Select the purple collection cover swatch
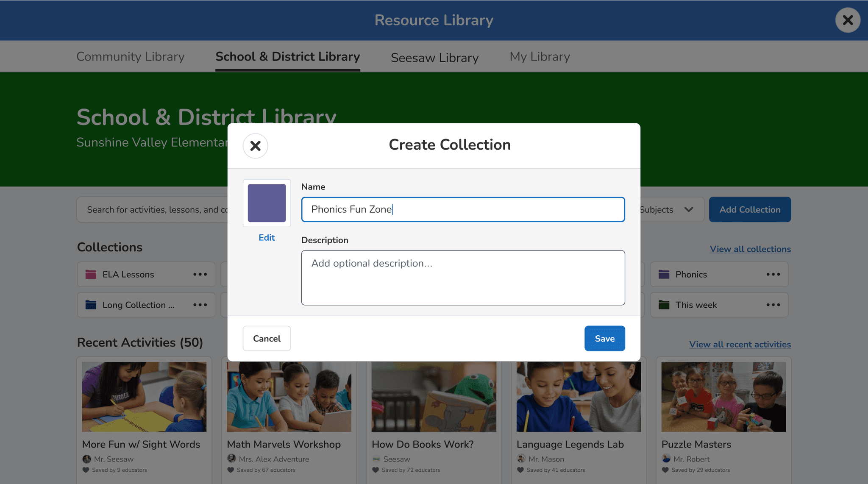The height and width of the screenshot is (484, 868). pyautogui.click(x=267, y=203)
